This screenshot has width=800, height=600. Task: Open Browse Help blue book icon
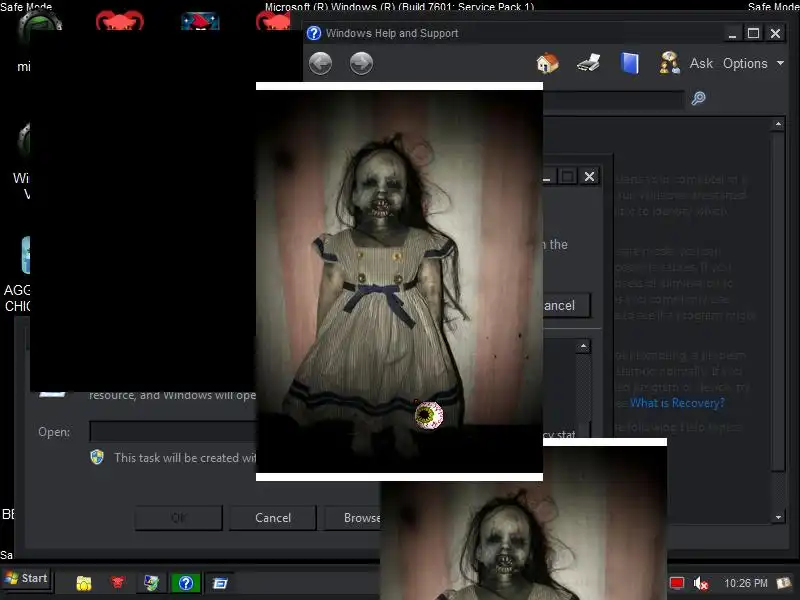(630, 64)
